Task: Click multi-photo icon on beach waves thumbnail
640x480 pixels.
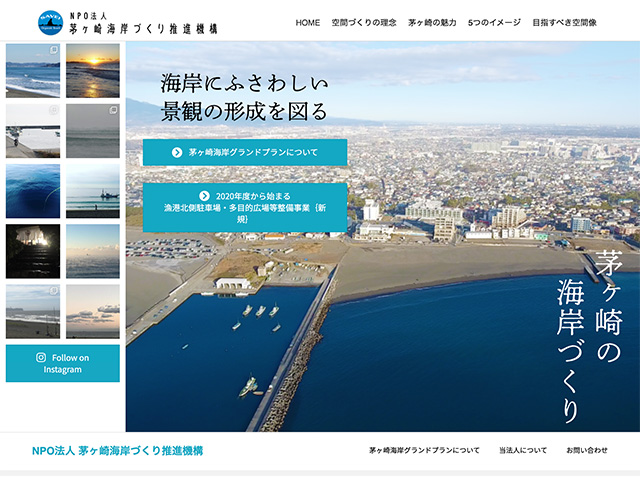Action: pyautogui.click(x=53, y=50)
